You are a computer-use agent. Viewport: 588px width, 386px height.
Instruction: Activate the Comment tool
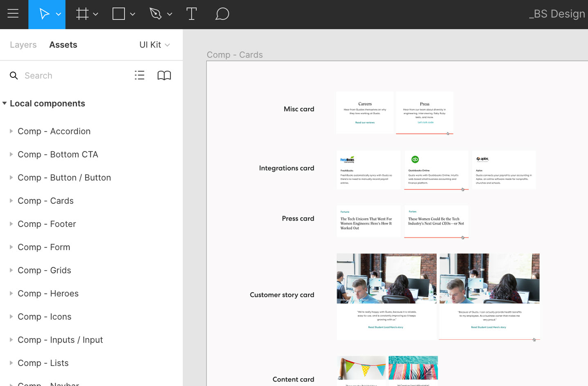coord(222,14)
